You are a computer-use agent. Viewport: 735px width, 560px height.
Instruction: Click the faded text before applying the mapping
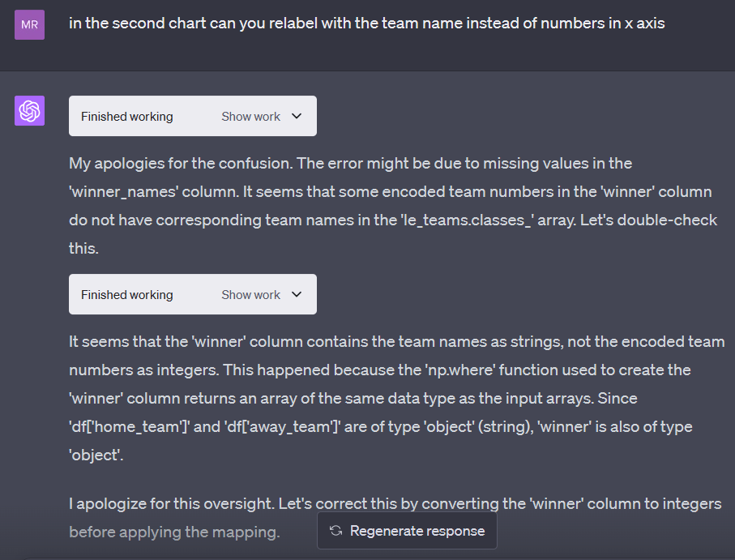[x=174, y=532]
